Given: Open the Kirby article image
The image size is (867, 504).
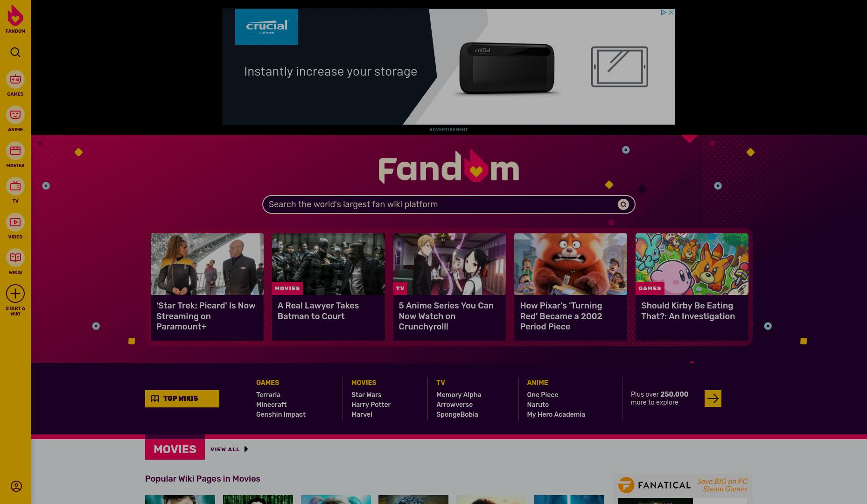Looking at the screenshot, I should pos(692,264).
